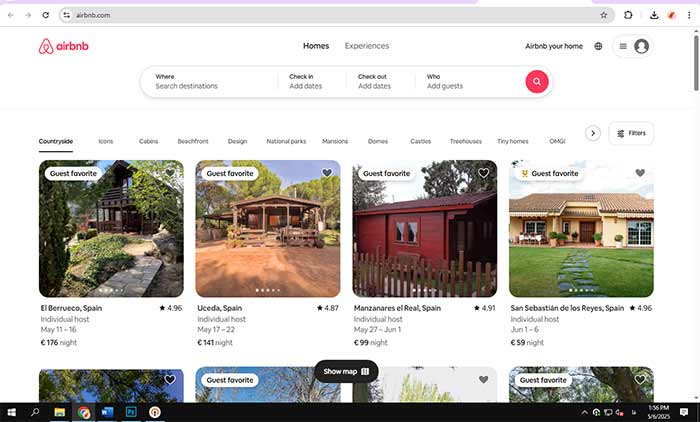Image resolution: width=700 pixels, height=422 pixels.
Task: Select the Treehouses category
Action: (466, 141)
